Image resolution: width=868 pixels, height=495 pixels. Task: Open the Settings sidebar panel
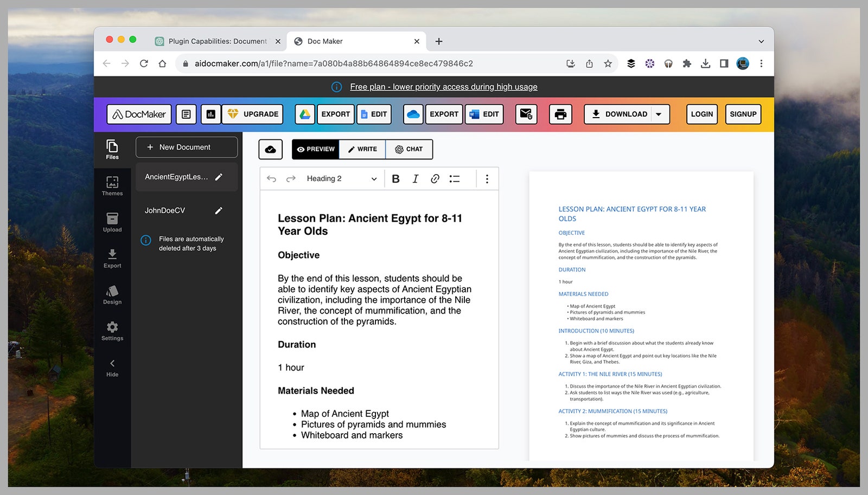point(112,331)
